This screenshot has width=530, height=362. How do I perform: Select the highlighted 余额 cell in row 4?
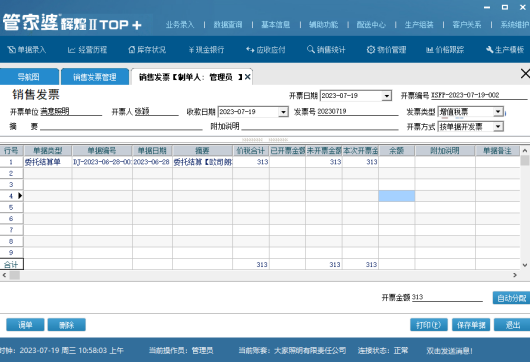397,196
